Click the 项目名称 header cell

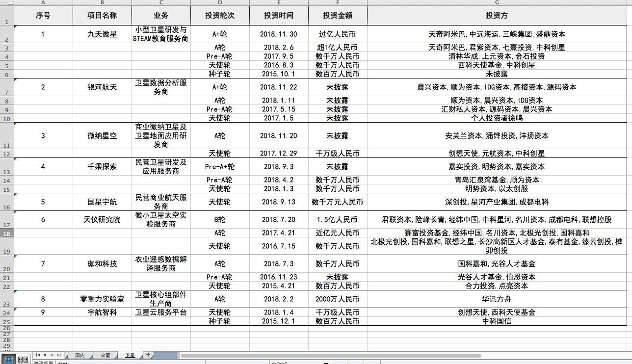(102, 15)
